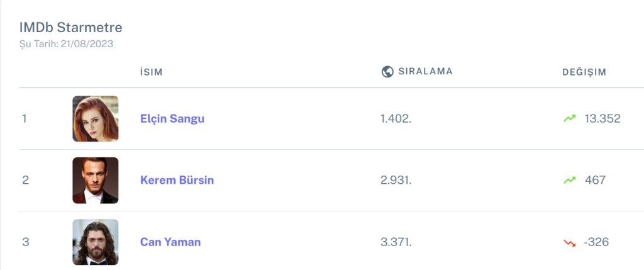Click the change value -326
The height and width of the screenshot is (270, 644).
[x=596, y=242]
